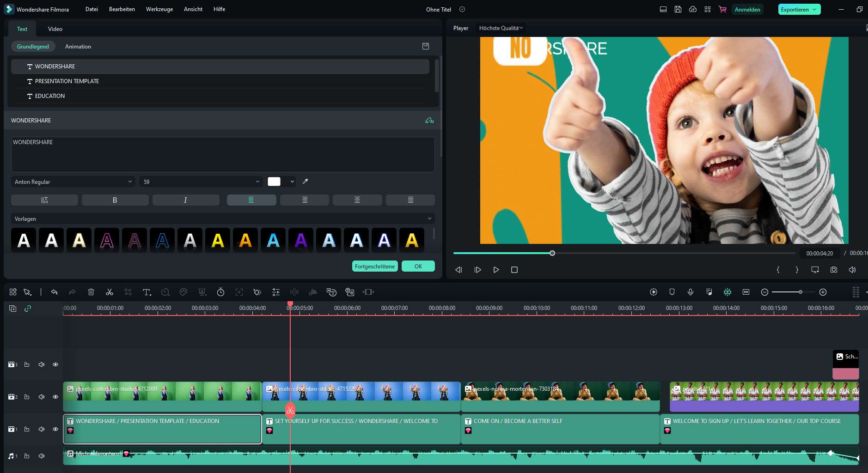Toggle italic text formatting
This screenshot has height=473, width=868.
coord(186,200)
